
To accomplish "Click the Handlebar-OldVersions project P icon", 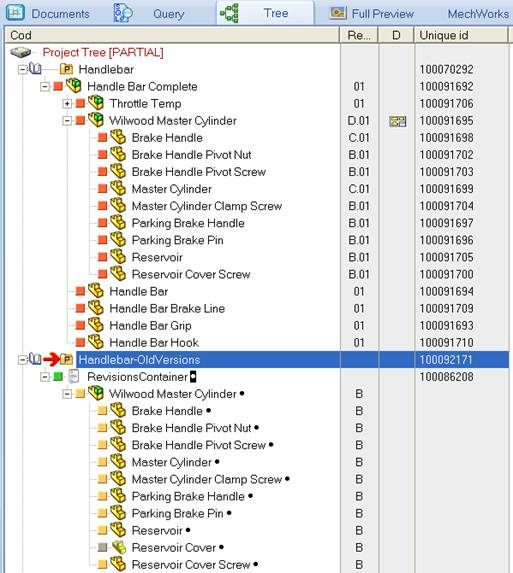I will pyautogui.click(x=66, y=359).
